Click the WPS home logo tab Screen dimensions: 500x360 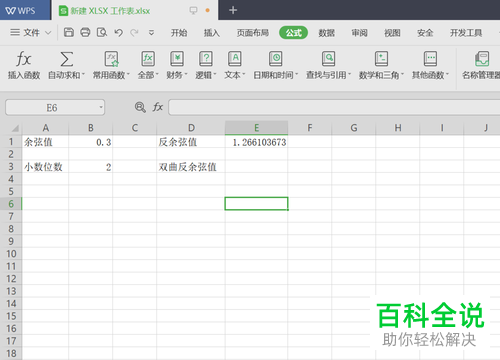pos(25,10)
